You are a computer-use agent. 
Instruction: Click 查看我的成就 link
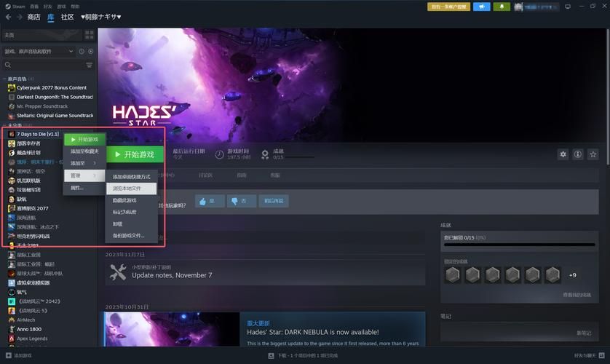pos(577,295)
